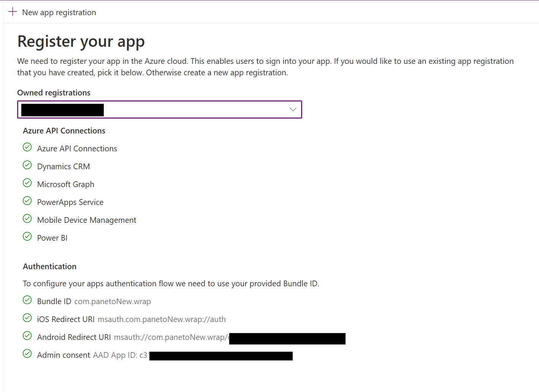Select the Dynamics CRM text

(x=63, y=167)
